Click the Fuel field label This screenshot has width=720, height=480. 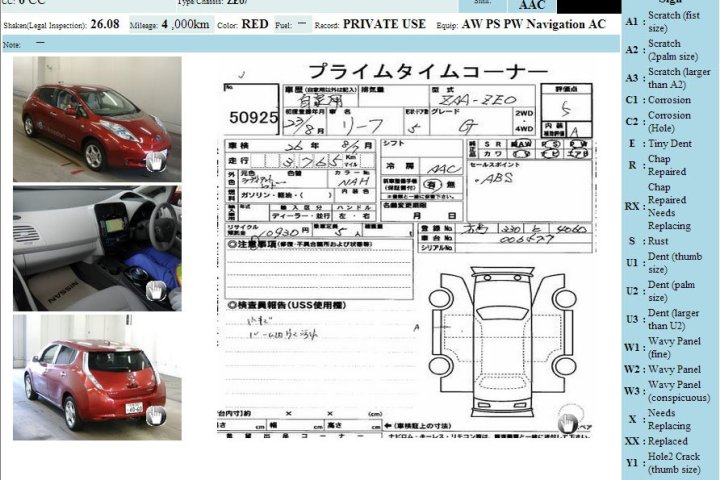283,25
